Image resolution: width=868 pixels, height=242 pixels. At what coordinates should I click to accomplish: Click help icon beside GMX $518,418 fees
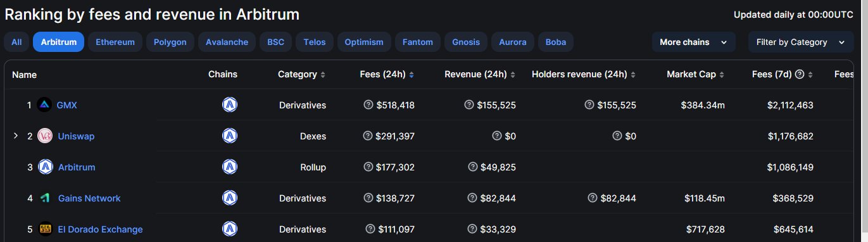pos(368,105)
